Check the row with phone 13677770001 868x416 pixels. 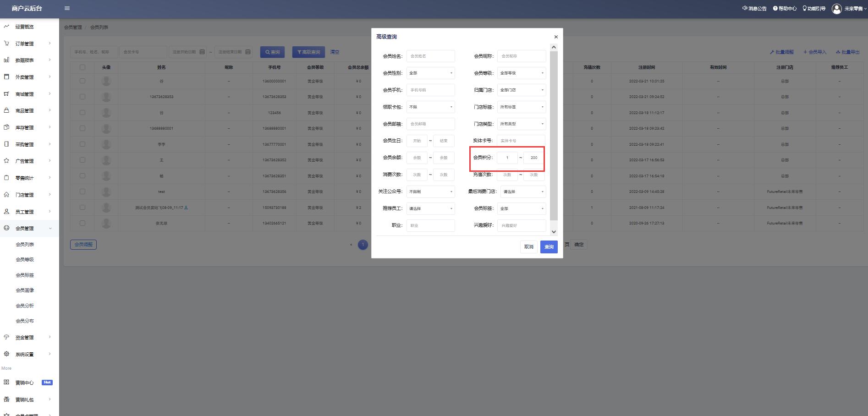click(x=82, y=144)
